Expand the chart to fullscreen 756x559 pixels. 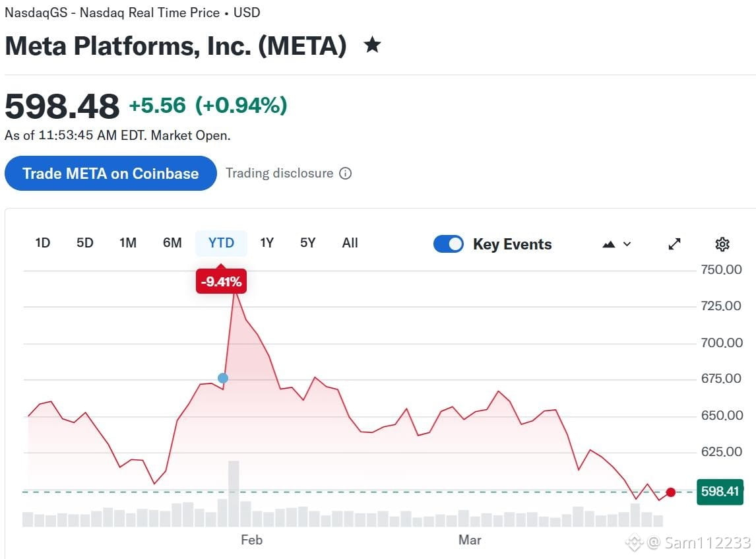[x=674, y=244]
